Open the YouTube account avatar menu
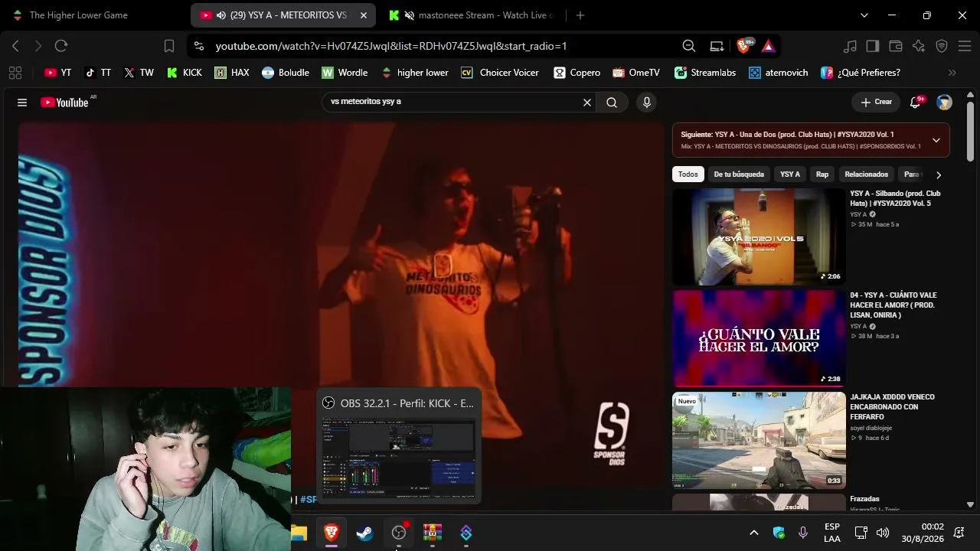This screenshot has width=980, height=551. (945, 103)
